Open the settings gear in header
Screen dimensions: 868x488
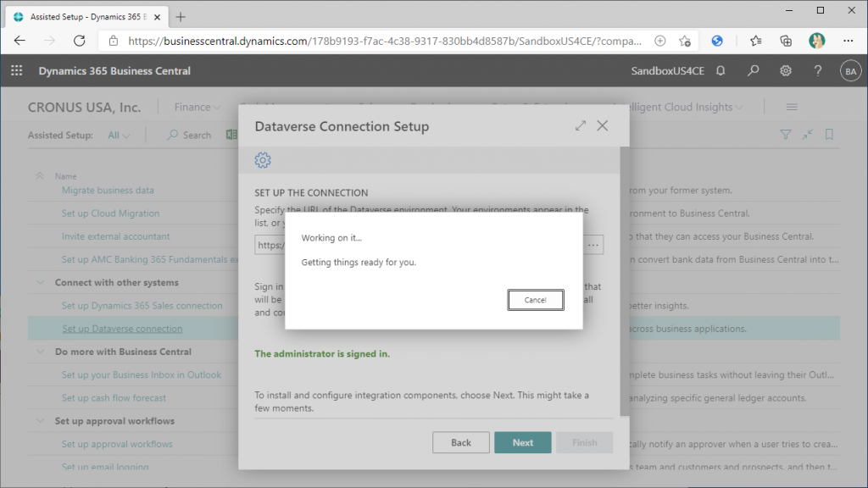click(x=786, y=71)
